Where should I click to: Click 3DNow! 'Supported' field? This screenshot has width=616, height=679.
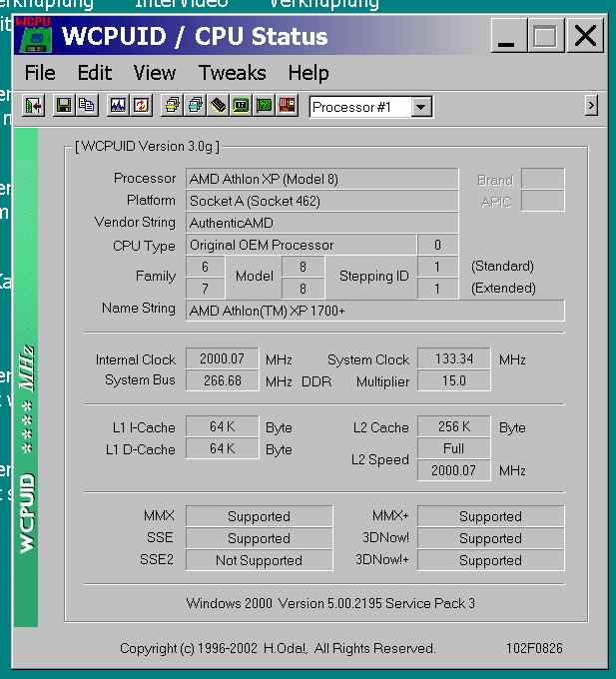[490, 538]
